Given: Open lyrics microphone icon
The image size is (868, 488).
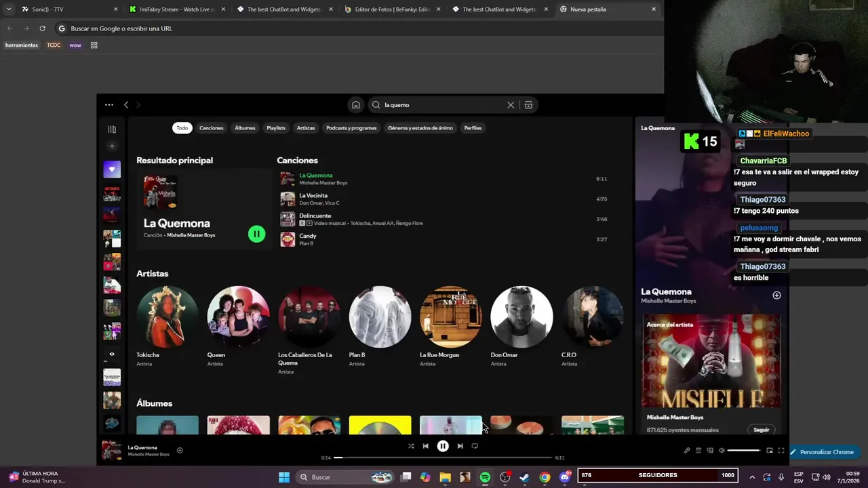Looking at the screenshot, I should (x=686, y=451).
